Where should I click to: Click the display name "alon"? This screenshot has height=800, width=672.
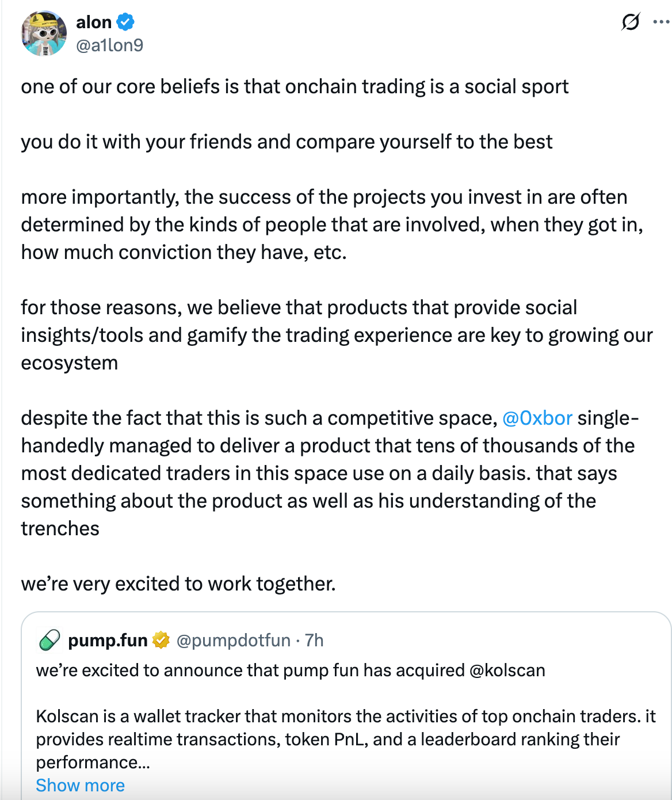[x=94, y=22]
